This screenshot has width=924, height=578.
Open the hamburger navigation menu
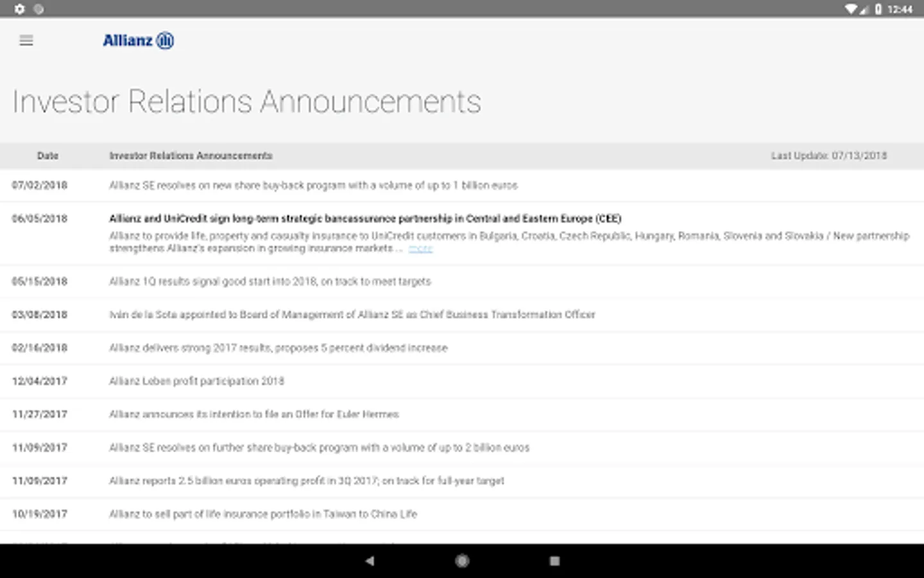26,40
